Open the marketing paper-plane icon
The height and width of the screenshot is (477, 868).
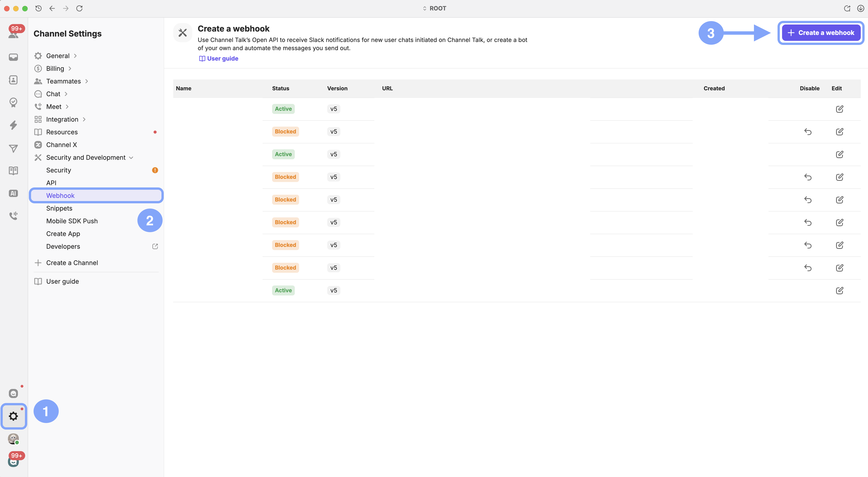tap(13, 148)
